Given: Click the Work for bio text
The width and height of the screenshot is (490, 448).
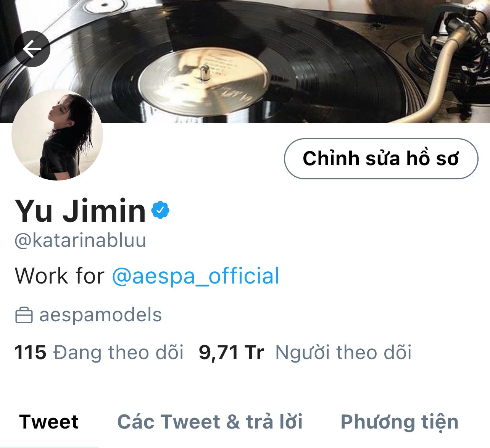Looking at the screenshot, I should [60, 276].
